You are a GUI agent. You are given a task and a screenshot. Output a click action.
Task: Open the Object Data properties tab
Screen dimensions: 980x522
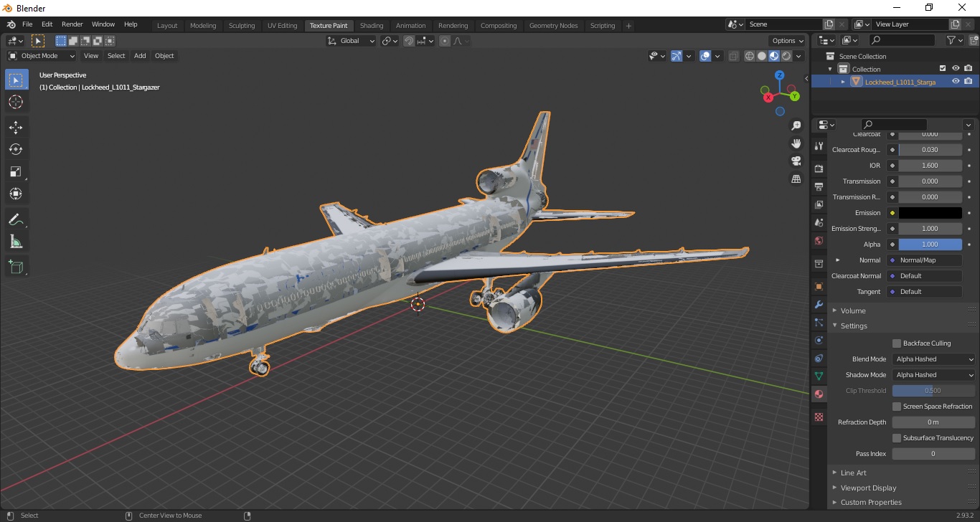tap(819, 376)
